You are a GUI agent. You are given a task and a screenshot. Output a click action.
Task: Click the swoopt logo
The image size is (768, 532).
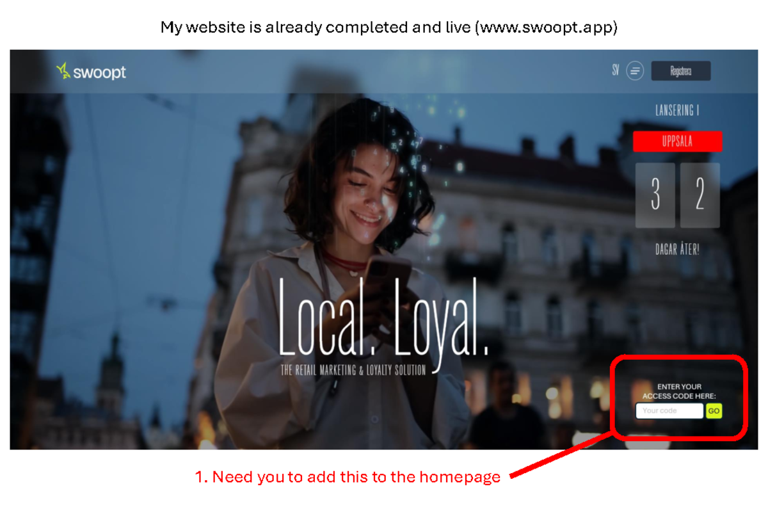tap(91, 72)
